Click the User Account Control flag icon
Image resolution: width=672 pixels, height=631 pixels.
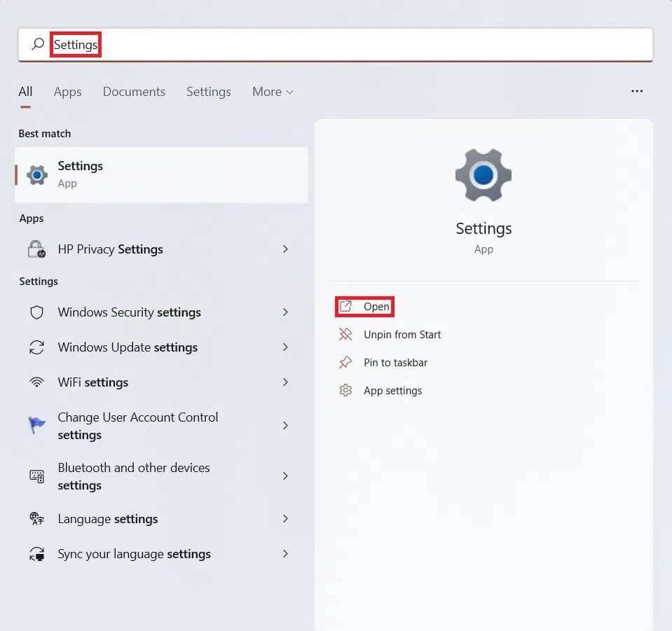37,425
